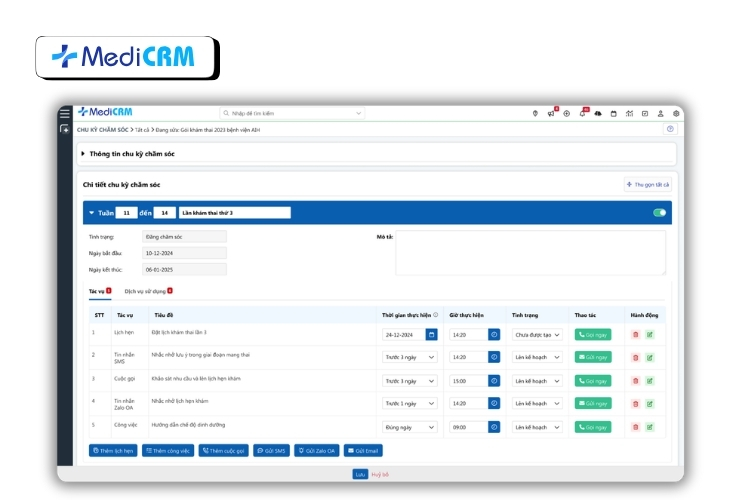The height and width of the screenshot is (500, 750).
Task: Focus the Nhập để tìm kiếm search field
Action: pyautogui.click(x=292, y=113)
